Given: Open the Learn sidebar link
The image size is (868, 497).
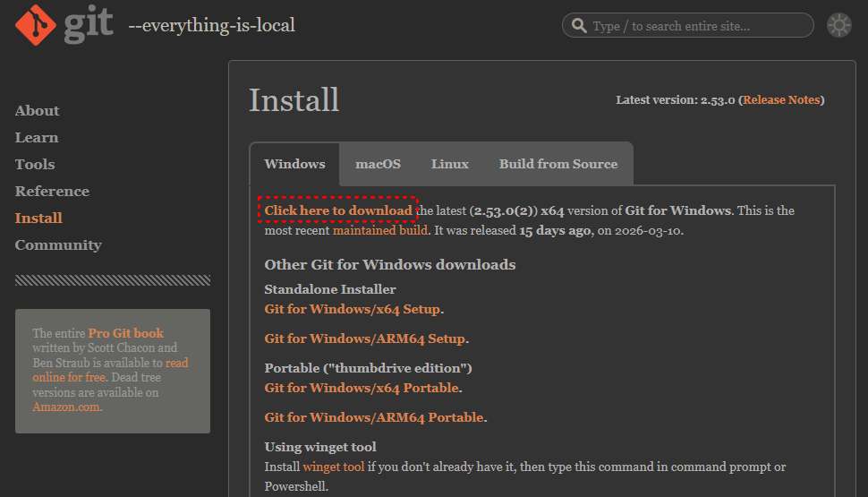Looking at the screenshot, I should [36, 138].
